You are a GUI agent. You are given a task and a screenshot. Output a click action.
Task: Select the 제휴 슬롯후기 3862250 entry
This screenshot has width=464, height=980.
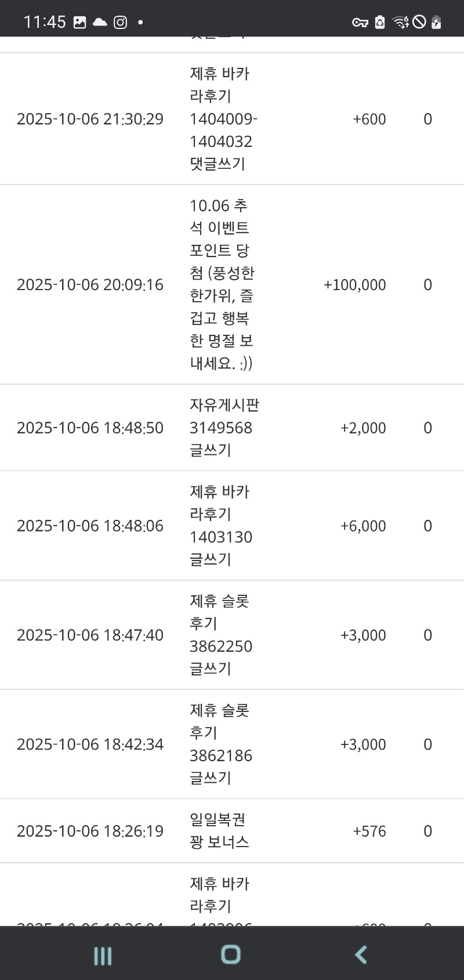(220, 635)
